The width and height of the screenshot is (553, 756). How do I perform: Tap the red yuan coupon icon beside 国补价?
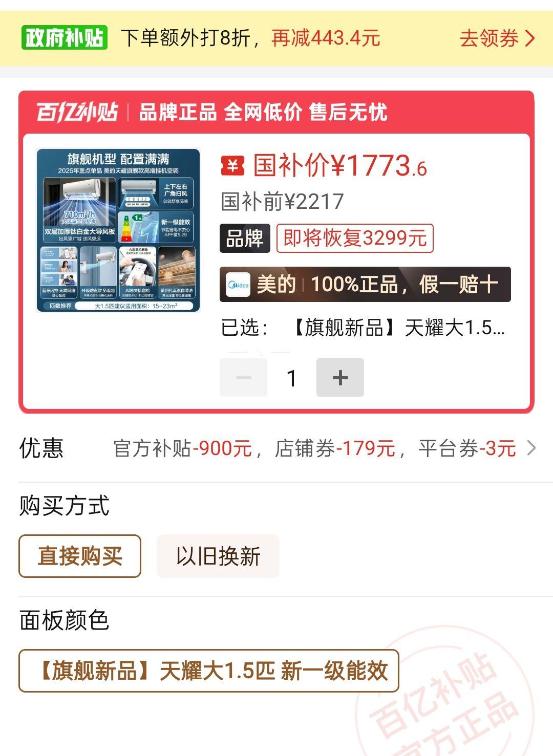pos(233,165)
